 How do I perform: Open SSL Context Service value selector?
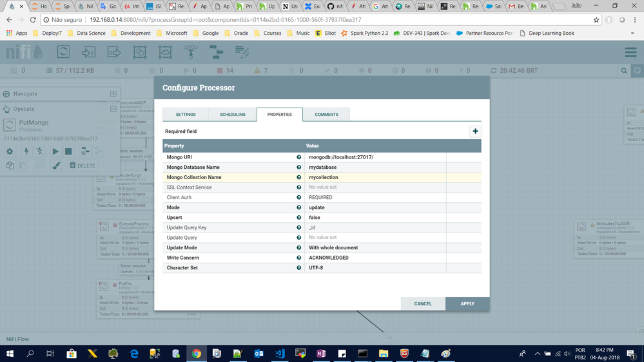375,187
